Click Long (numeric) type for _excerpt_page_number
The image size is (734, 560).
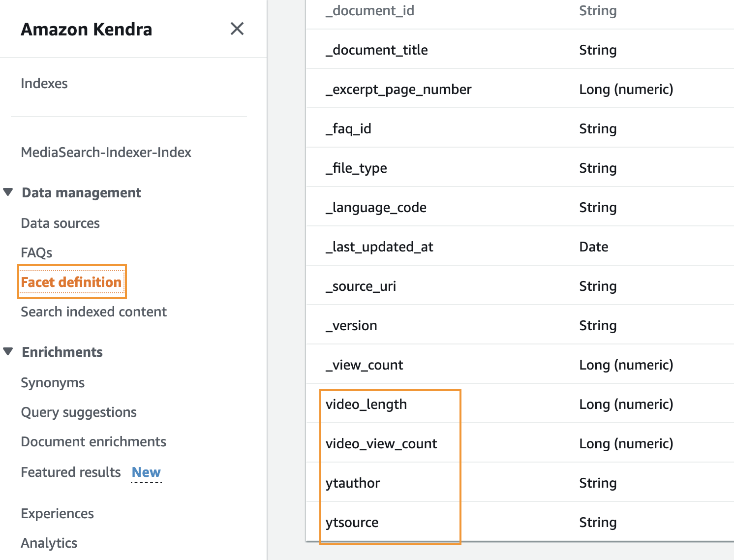(626, 90)
